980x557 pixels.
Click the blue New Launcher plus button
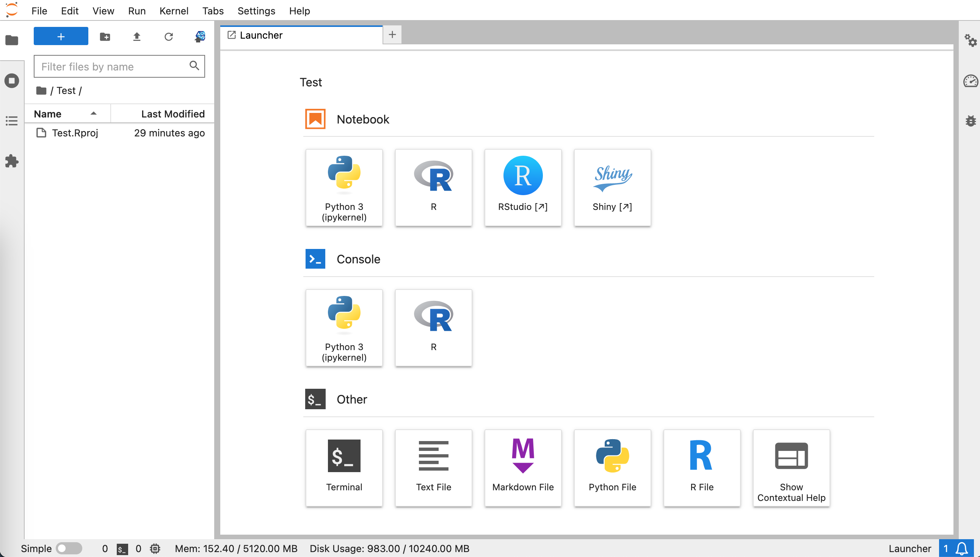(x=61, y=36)
